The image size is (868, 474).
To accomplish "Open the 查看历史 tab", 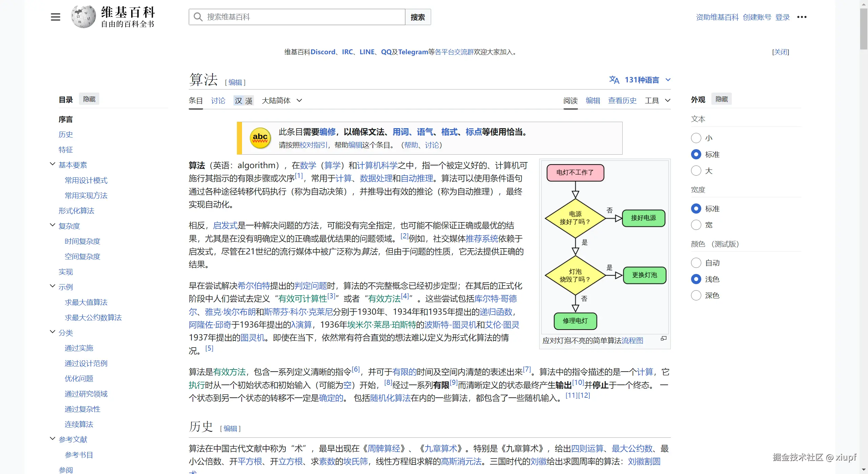I will (x=622, y=101).
